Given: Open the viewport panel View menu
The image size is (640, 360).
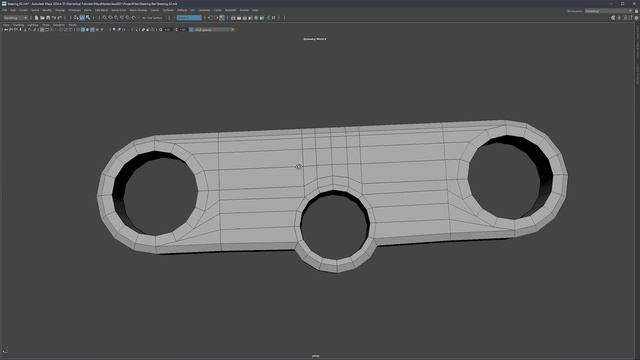Looking at the screenshot, I should (x=6, y=25).
